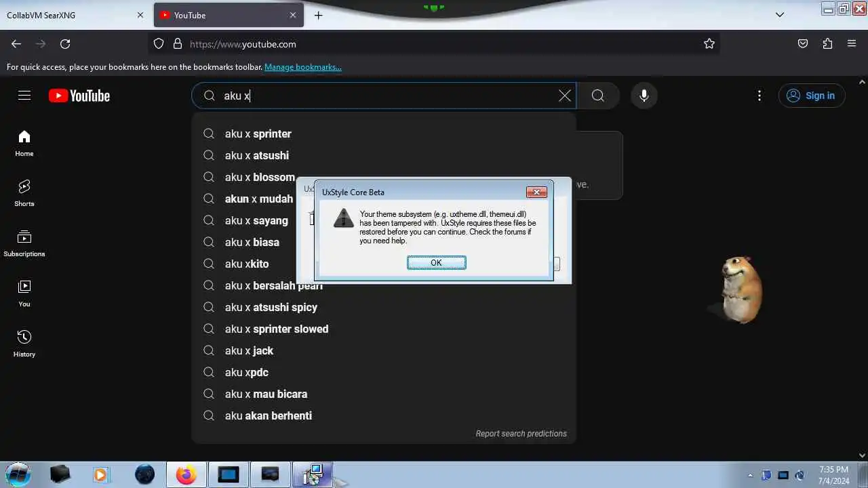Click the shield tracking protection icon

[x=159, y=44]
